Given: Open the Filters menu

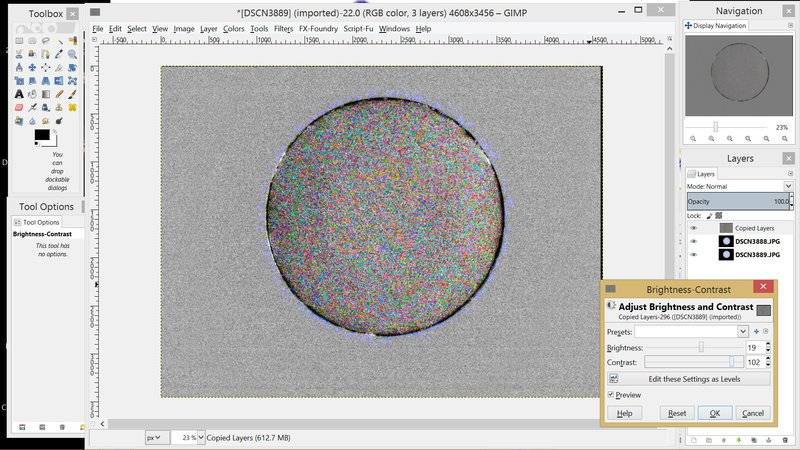Looking at the screenshot, I should (283, 29).
